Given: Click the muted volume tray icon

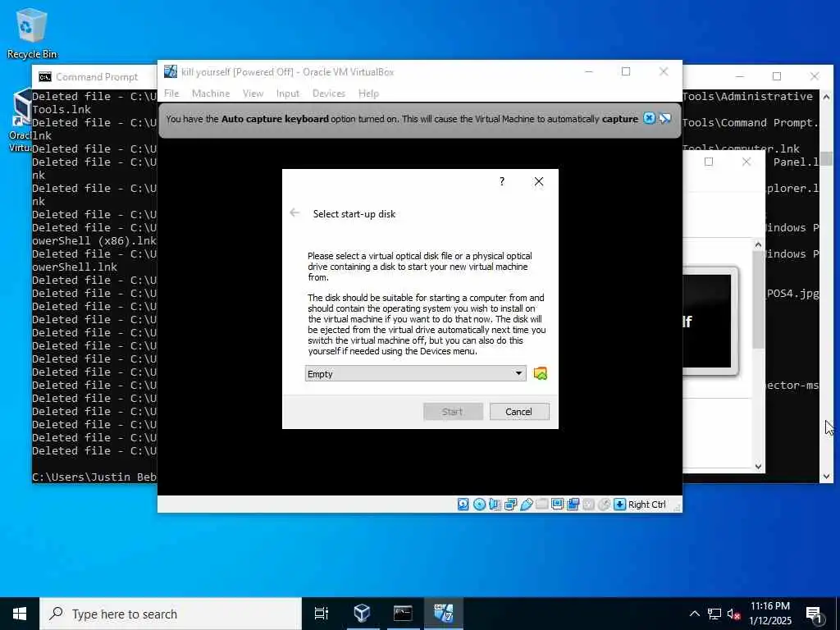Looking at the screenshot, I should (733, 614).
